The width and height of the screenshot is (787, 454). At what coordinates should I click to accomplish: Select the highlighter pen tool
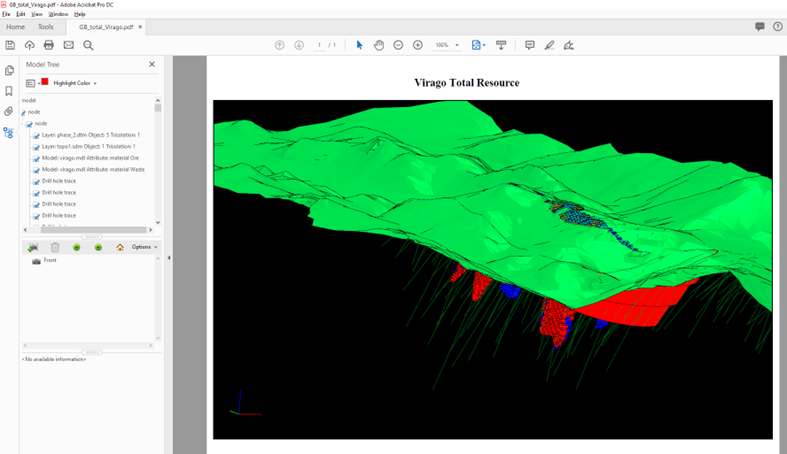(x=549, y=45)
